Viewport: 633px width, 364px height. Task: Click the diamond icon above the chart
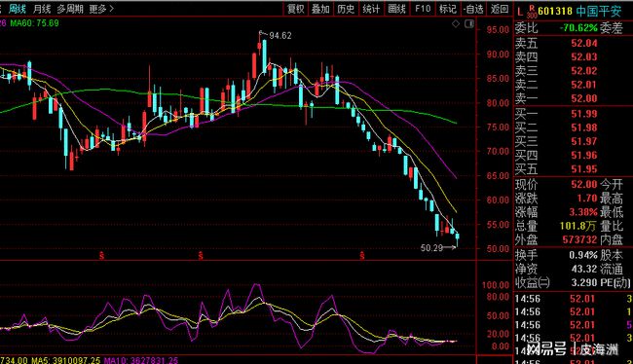(x=456, y=23)
